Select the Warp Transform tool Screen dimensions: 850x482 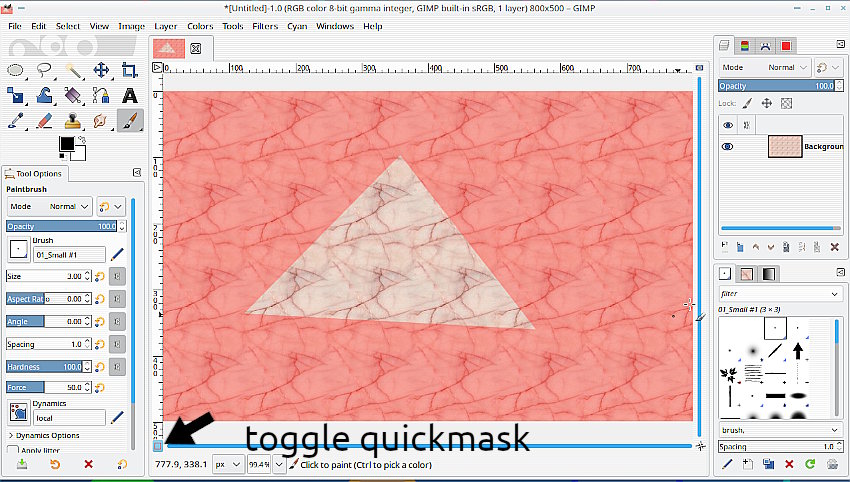(x=44, y=95)
